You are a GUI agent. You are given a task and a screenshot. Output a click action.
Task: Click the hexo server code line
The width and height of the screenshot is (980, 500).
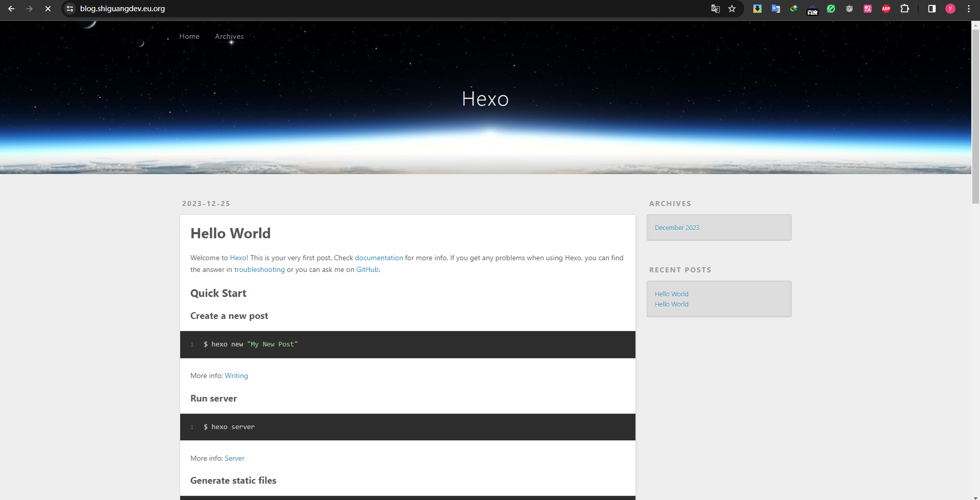pyautogui.click(x=229, y=427)
